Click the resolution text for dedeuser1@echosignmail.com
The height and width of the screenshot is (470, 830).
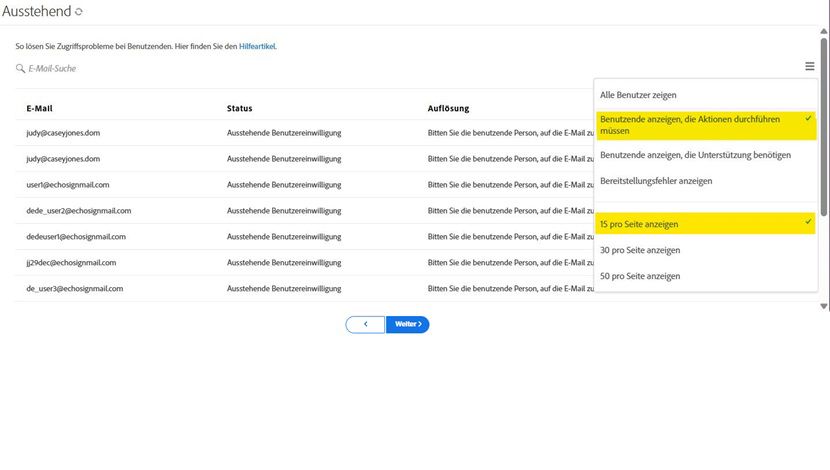click(511, 237)
